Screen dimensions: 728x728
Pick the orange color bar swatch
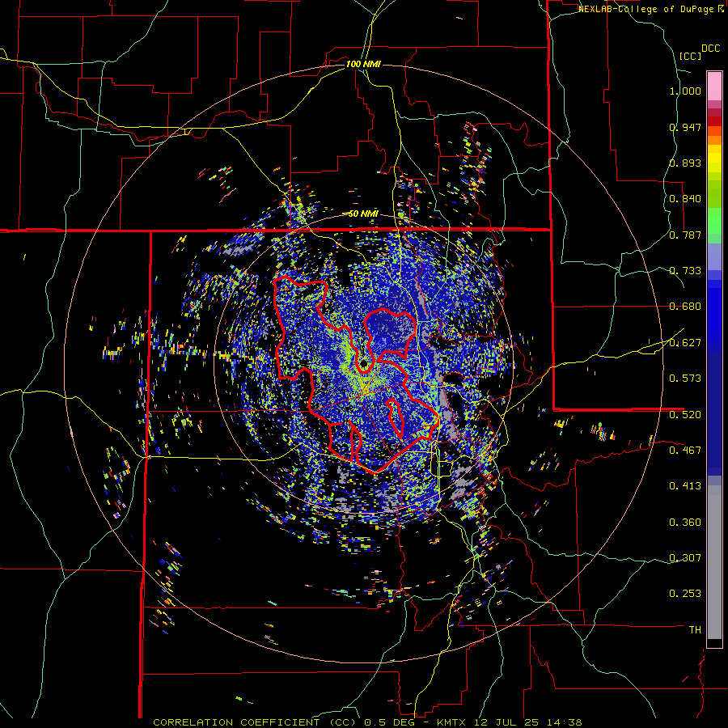tap(714, 140)
